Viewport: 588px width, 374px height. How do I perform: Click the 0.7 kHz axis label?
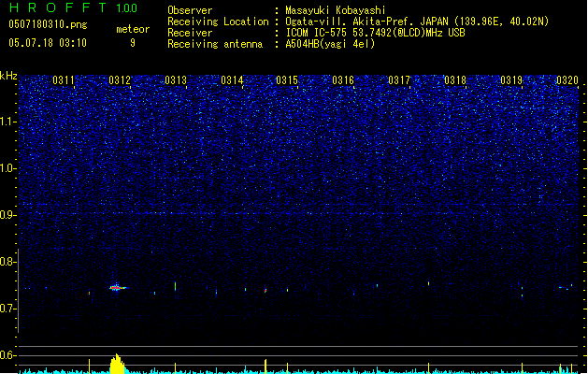pyautogui.click(x=8, y=309)
